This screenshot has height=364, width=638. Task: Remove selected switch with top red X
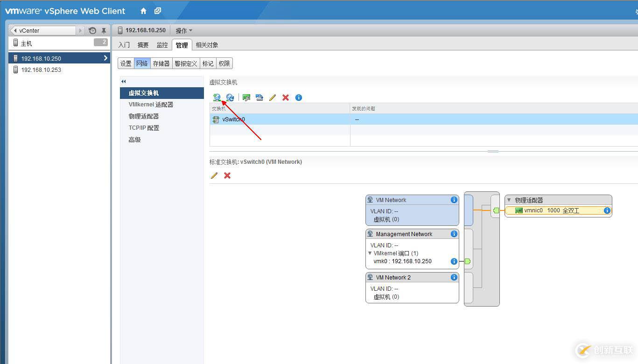(x=286, y=97)
